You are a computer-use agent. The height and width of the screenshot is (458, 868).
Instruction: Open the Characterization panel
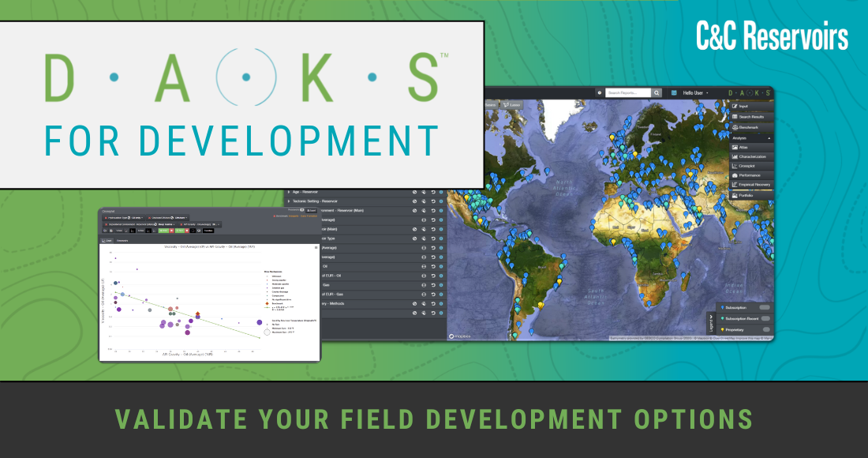(x=750, y=156)
